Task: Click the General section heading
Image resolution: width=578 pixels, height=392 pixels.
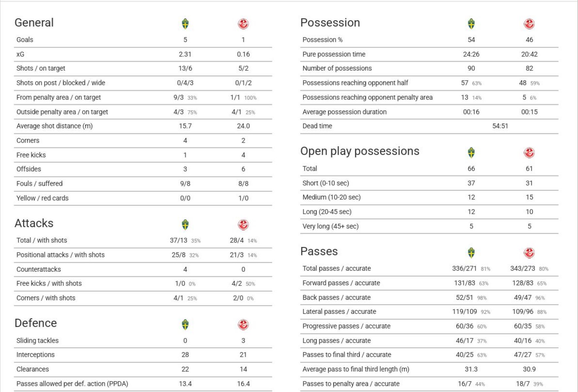Action: point(34,23)
